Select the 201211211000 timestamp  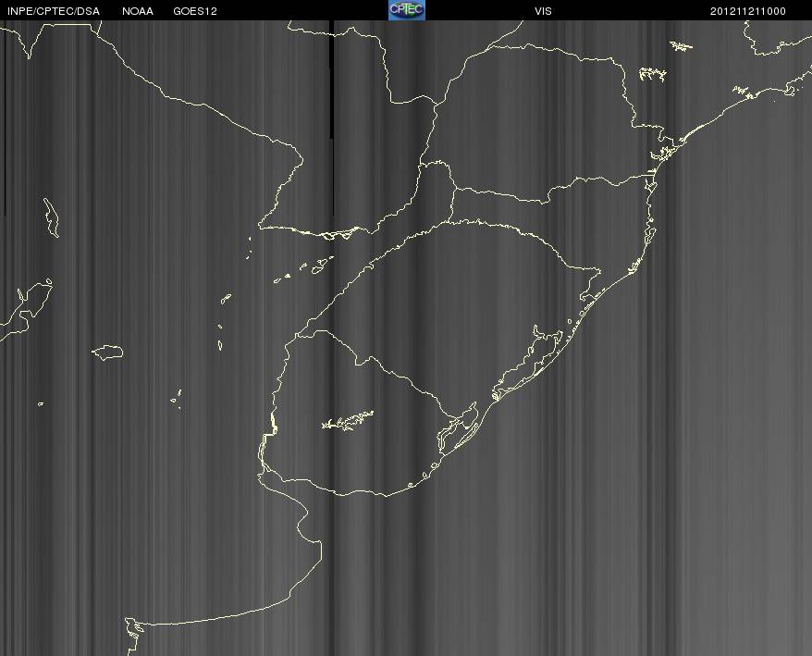(x=748, y=11)
